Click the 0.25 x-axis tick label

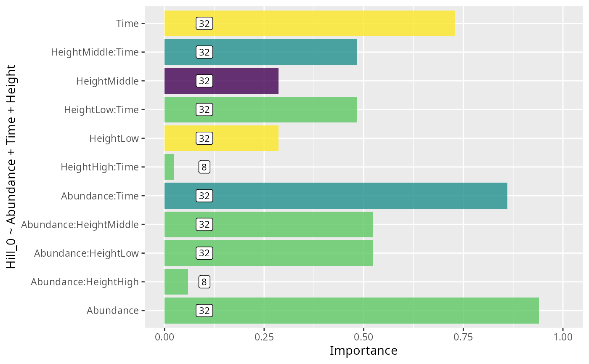click(x=264, y=337)
